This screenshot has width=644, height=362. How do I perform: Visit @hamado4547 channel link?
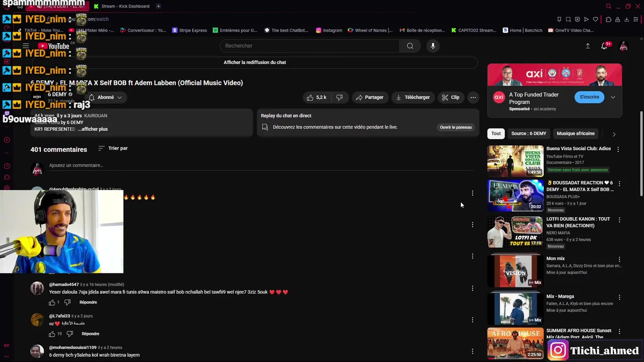64,285
